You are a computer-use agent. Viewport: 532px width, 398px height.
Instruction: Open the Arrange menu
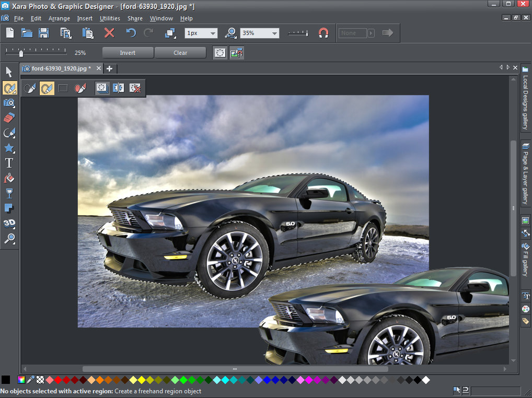point(59,18)
